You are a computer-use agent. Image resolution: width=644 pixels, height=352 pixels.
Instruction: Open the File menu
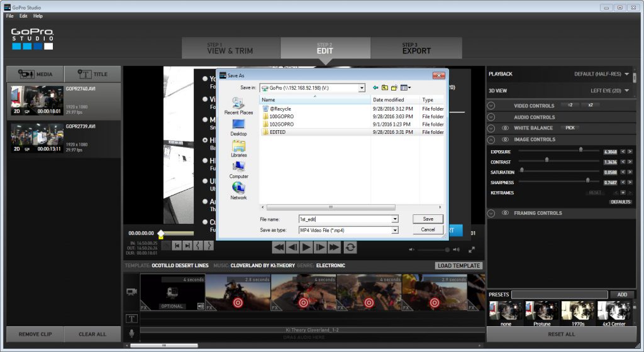(10, 16)
